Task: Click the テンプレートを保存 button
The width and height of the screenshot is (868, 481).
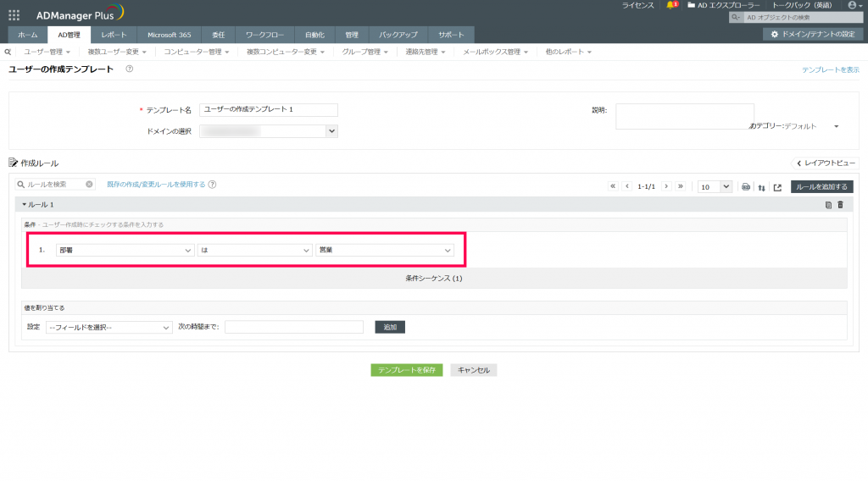Action: tap(407, 370)
